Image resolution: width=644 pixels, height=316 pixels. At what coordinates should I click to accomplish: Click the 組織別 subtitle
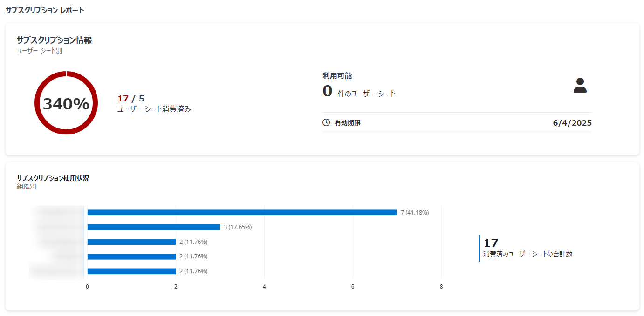[x=26, y=187]
